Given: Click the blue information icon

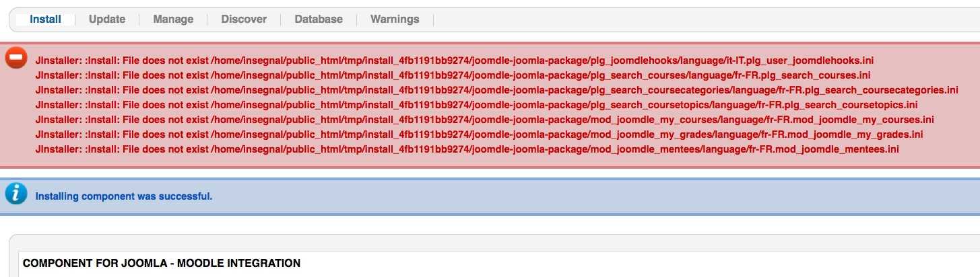Looking at the screenshot, I should pyautogui.click(x=16, y=194).
